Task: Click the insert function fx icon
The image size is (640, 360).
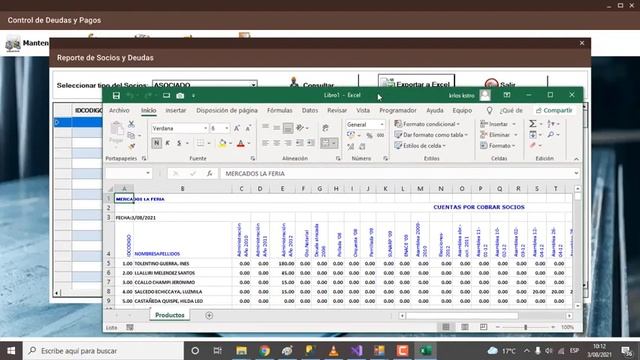Action: pyautogui.click(x=209, y=173)
